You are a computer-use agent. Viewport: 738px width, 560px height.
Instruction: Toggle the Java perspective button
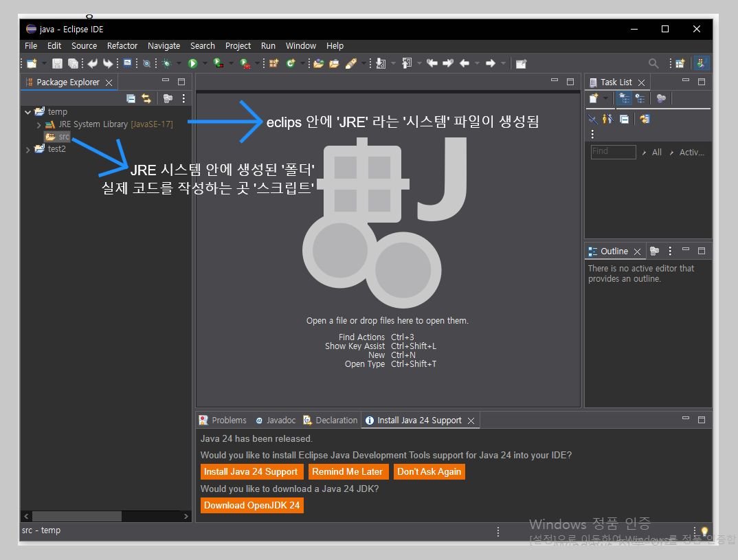(702, 63)
